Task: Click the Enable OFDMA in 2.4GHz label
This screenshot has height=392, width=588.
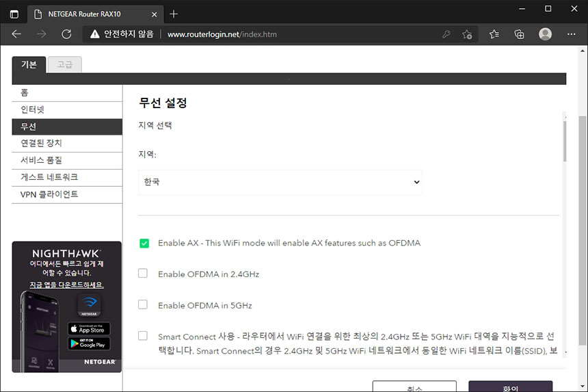Action: click(x=209, y=274)
